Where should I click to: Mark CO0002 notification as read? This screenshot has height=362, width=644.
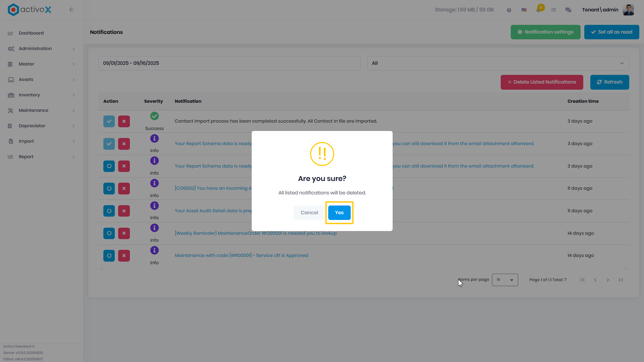coord(109,188)
